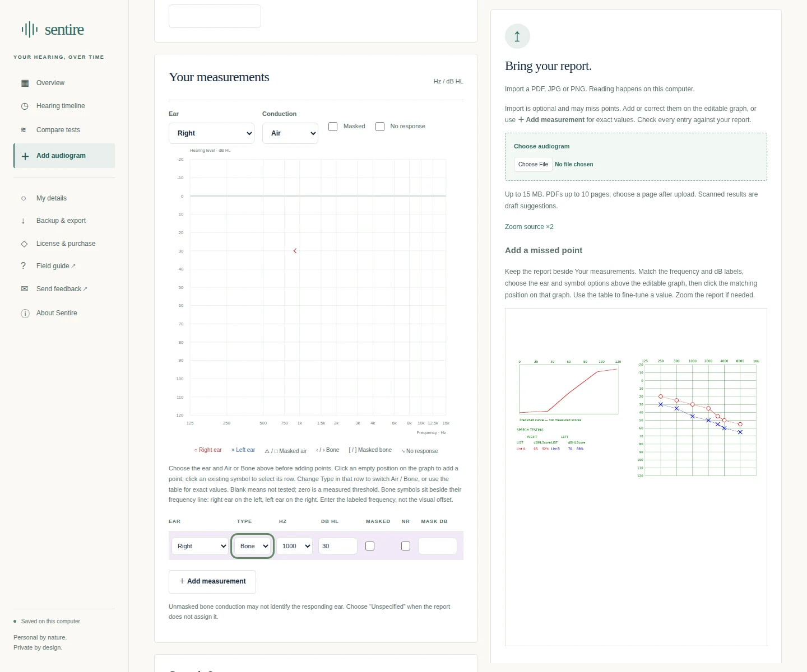This screenshot has width=807, height=672.
Task: Click the Zoom source ×2 link
Action: pos(529,227)
